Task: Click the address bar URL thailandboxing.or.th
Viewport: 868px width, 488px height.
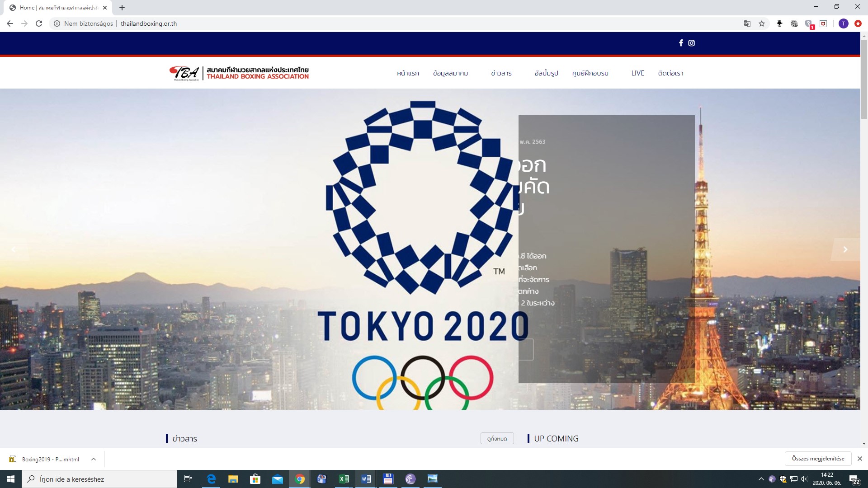Action: pyautogui.click(x=149, y=23)
